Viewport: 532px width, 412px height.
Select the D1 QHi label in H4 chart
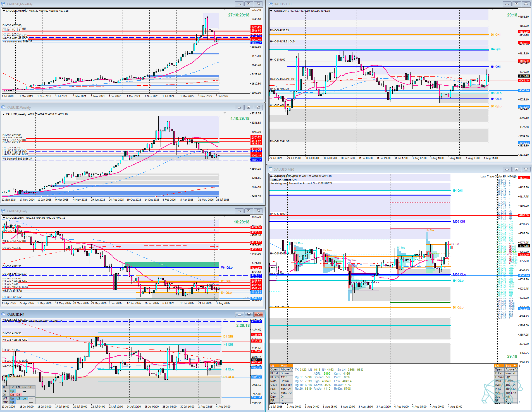click(x=228, y=337)
